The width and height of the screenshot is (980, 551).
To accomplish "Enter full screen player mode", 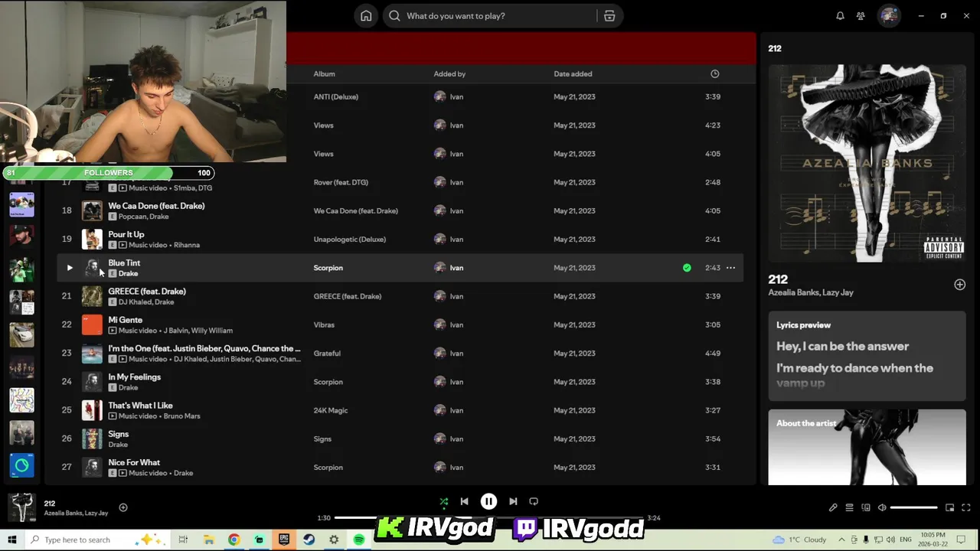I will (x=965, y=507).
